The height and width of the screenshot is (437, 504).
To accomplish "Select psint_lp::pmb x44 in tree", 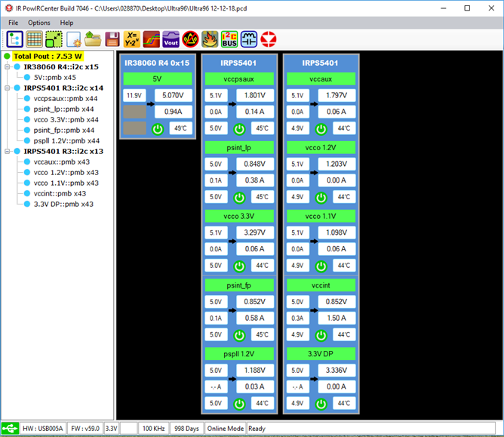I will (x=63, y=109).
